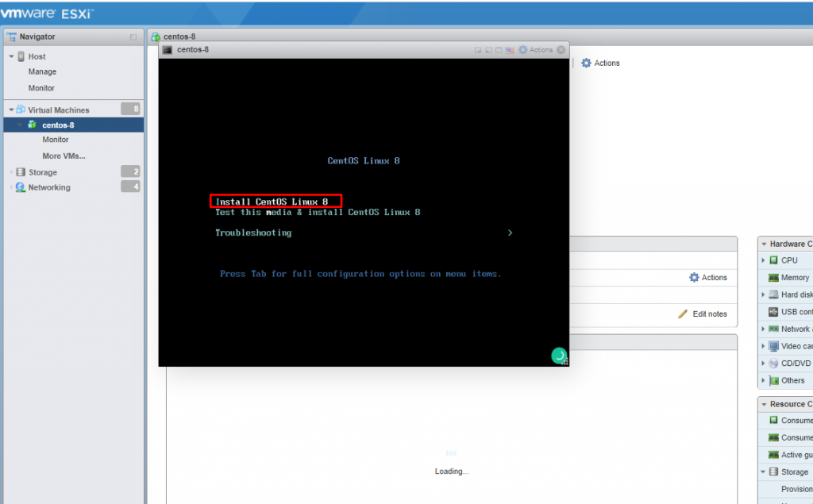
Task: Click the CPU icon in Hardware Configuration
Action: (773, 260)
